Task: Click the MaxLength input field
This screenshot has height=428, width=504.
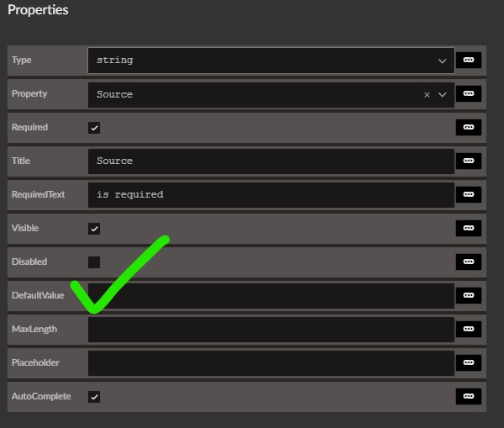Action: [x=271, y=330]
